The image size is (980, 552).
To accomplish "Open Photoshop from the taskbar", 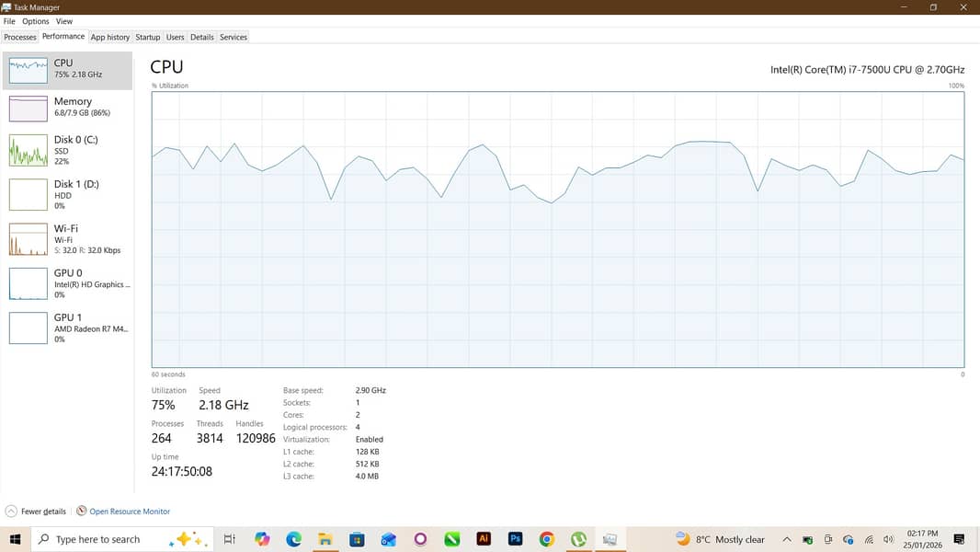I will pos(516,539).
